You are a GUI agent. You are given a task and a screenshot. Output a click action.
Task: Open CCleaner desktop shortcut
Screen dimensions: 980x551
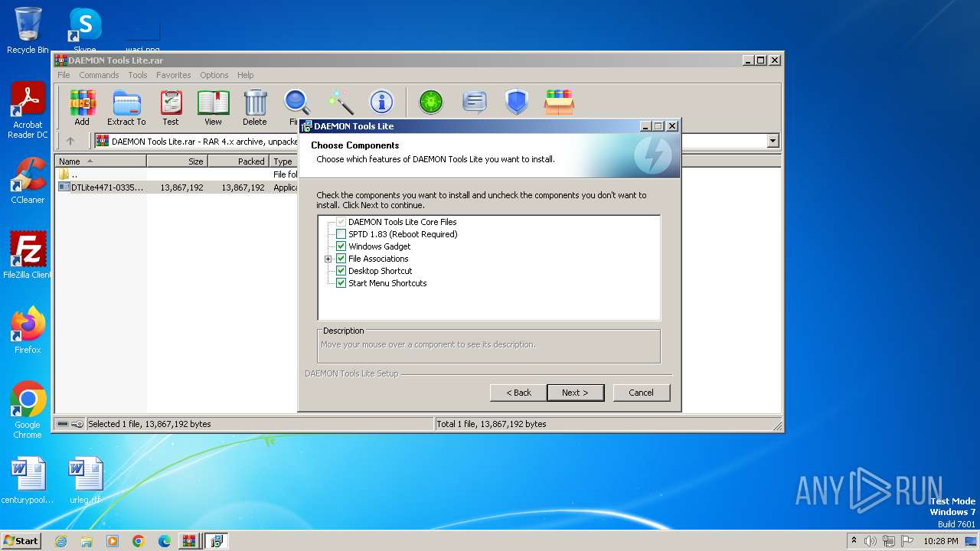(x=28, y=181)
